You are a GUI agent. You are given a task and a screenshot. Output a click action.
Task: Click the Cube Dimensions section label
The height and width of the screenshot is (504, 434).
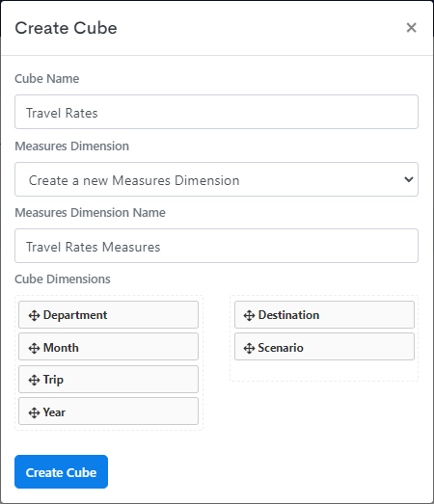[63, 279]
